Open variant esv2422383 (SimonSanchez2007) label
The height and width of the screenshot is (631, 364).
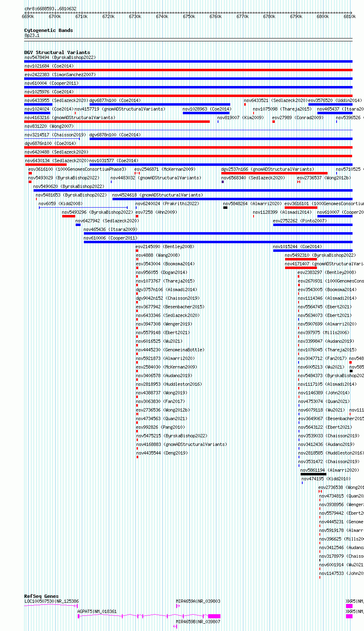(60, 75)
